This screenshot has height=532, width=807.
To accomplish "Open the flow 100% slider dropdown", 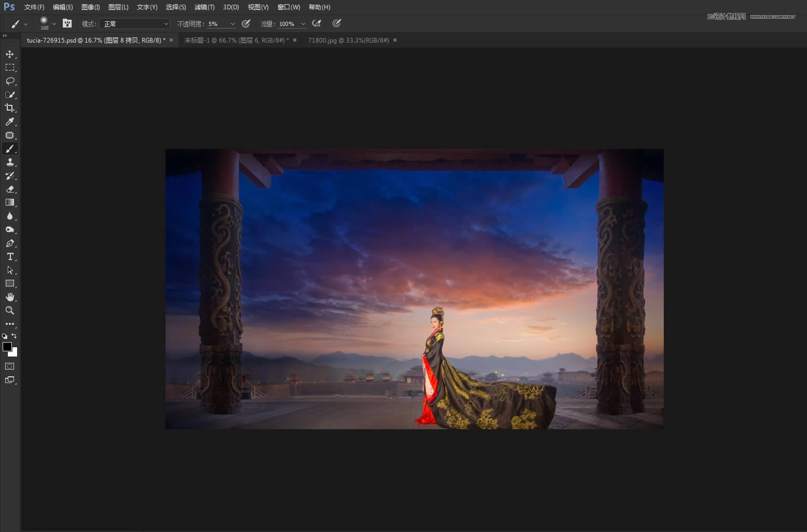I will 303,24.
